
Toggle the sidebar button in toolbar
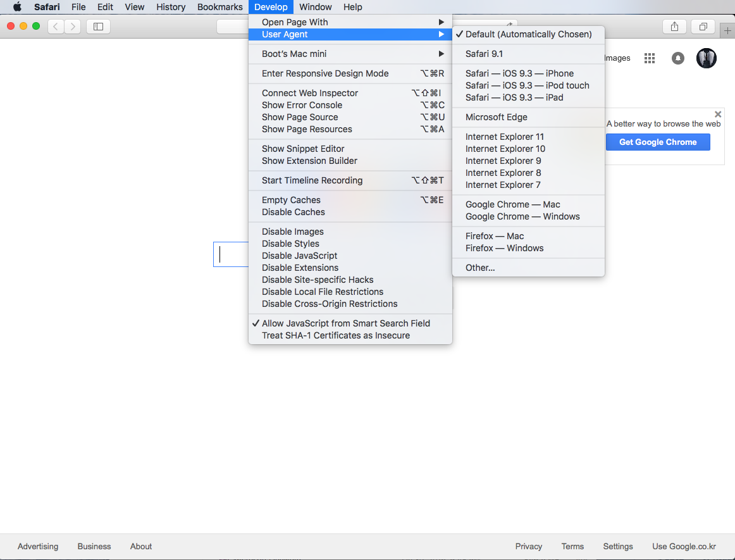tap(99, 27)
